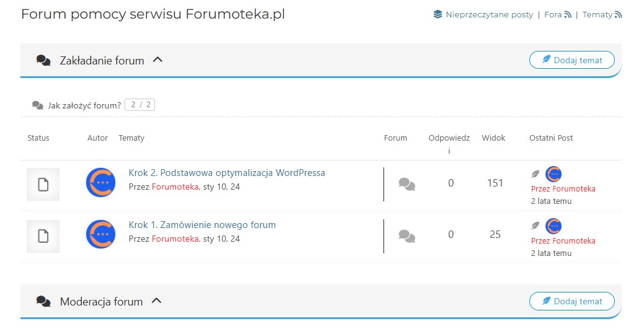Click document status icon for Krok 2 topic

43,184
